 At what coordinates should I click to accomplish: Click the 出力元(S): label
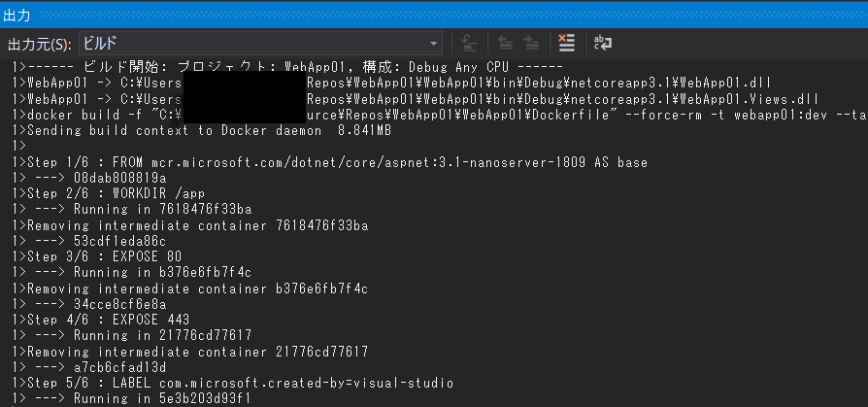pyautogui.click(x=40, y=44)
